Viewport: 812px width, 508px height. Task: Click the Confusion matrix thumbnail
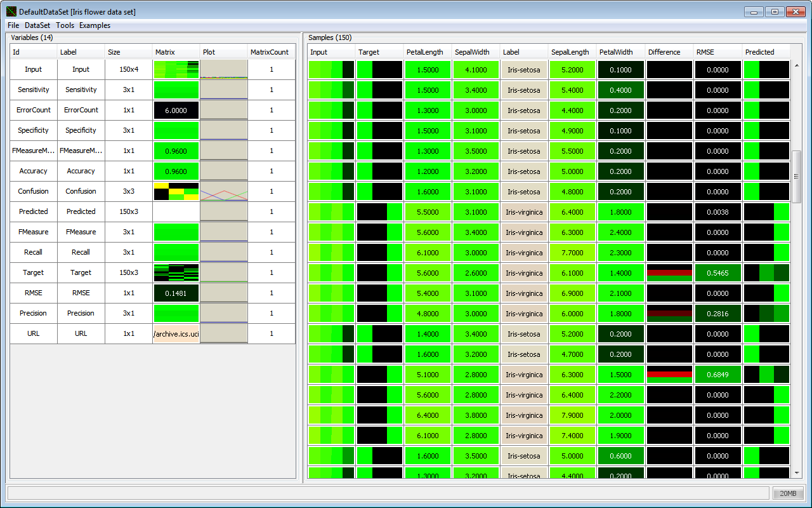click(176, 191)
